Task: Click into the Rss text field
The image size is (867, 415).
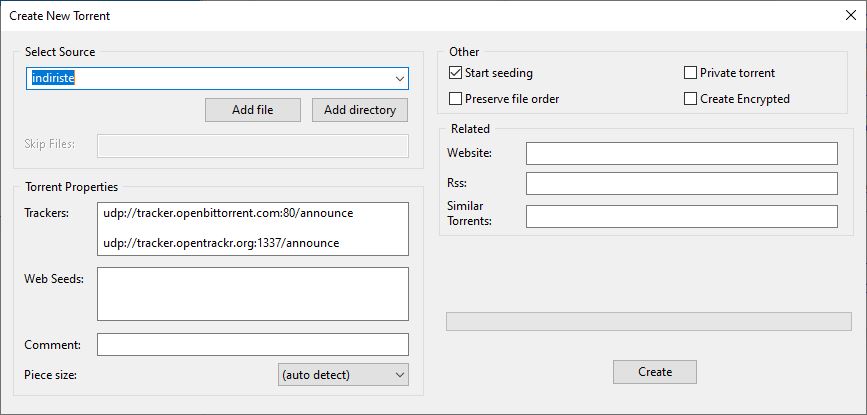Action: click(682, 183)
